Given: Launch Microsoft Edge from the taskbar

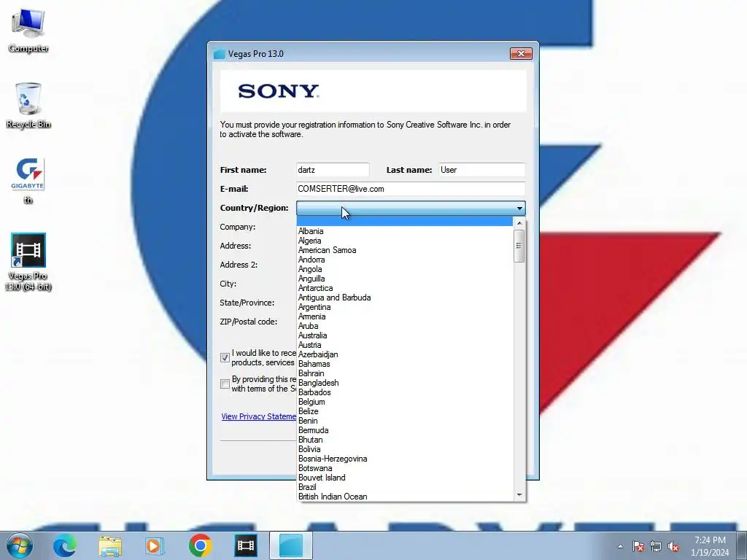Looking at the screenshot, I should coord(64,545).
